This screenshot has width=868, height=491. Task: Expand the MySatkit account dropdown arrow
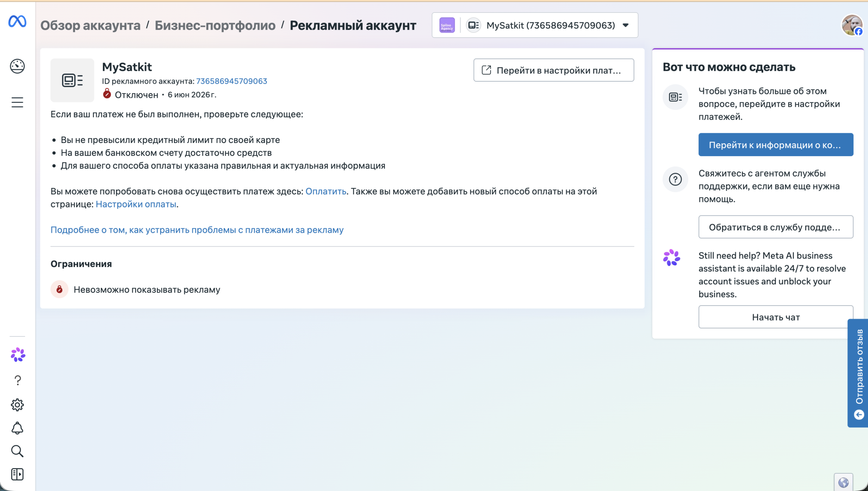(x=626, y=25)
